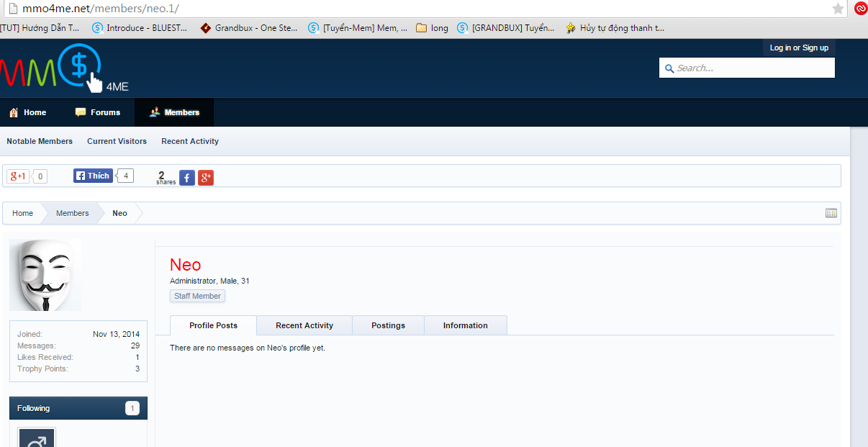The height and width of the screenshot is (447, 868).
Task: Open the Home navigation tab
Action: pos(27,112)
